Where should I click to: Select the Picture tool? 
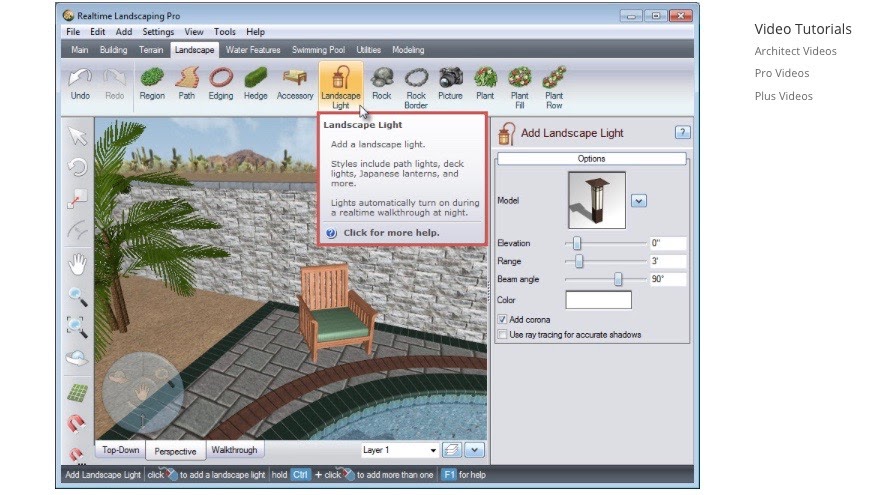(x=450, y=84)
